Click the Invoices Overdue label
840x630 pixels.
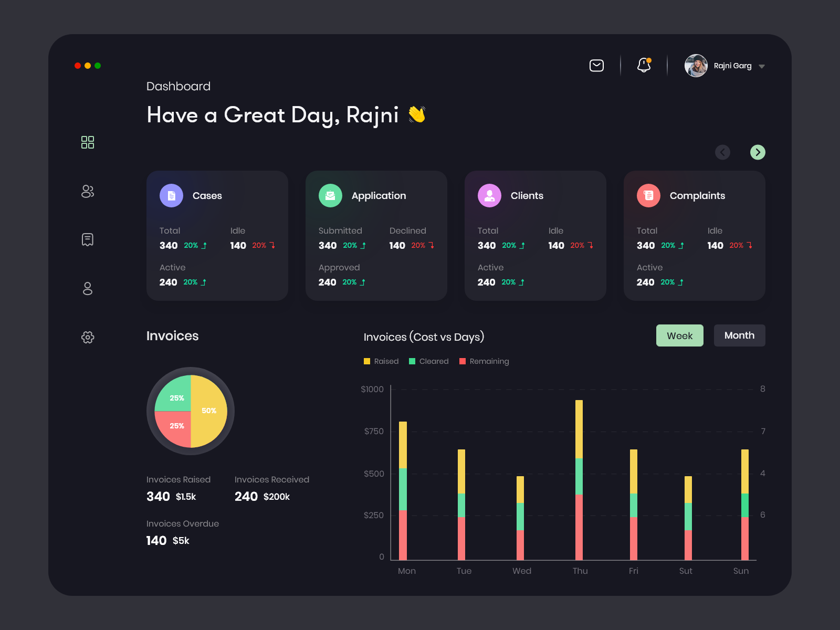tap(183, 523)
